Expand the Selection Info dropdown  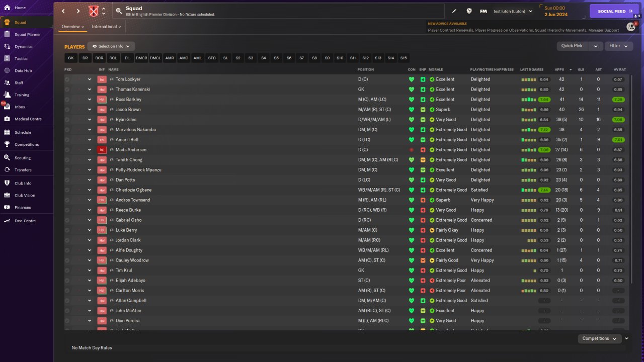pos(111,46)
